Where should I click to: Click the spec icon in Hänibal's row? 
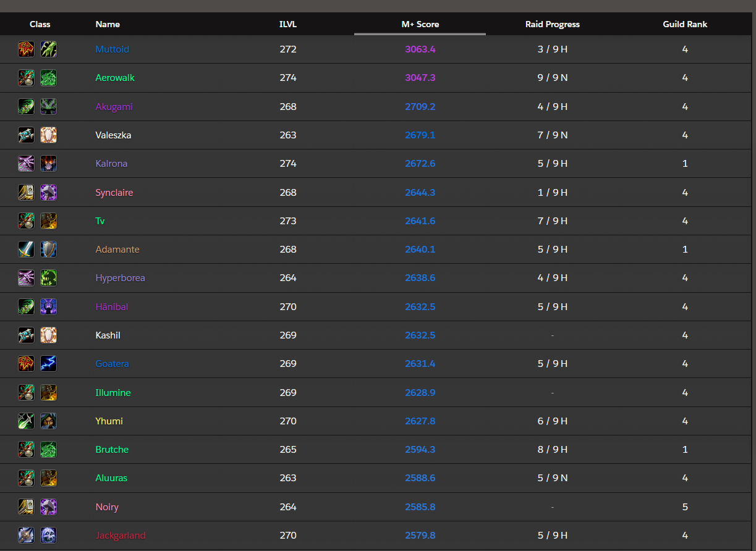tap(49, 306)
